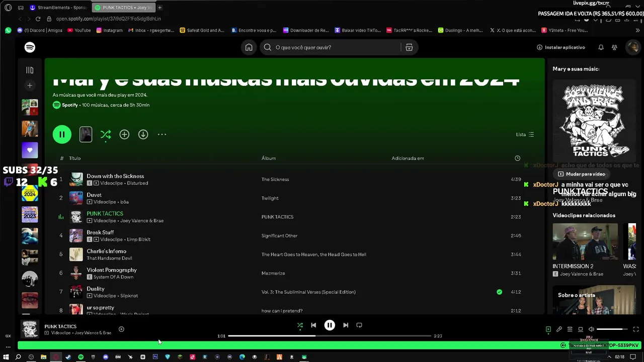
Task: Sort by the Álbum column header
Action: 269,158
